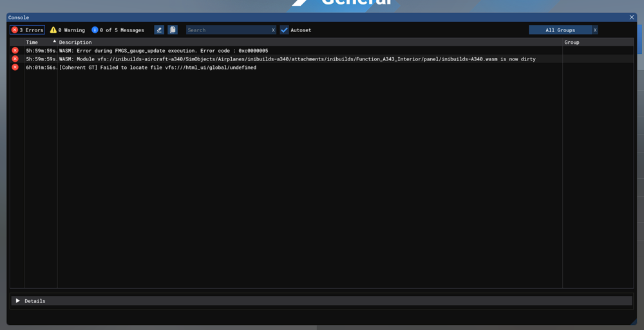Sort the log by Description column header
This screenshot has height=330, width=644.
[x=75, y=42]
